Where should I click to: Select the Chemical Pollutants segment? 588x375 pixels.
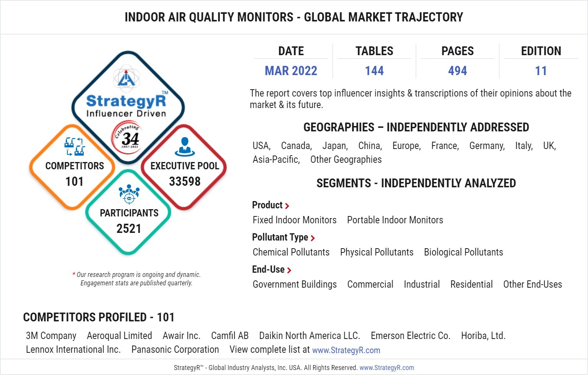pos(291,252)
